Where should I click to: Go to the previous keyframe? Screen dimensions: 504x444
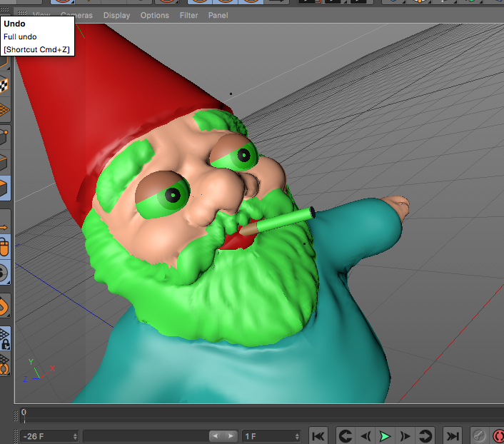(x=345, y=435)
